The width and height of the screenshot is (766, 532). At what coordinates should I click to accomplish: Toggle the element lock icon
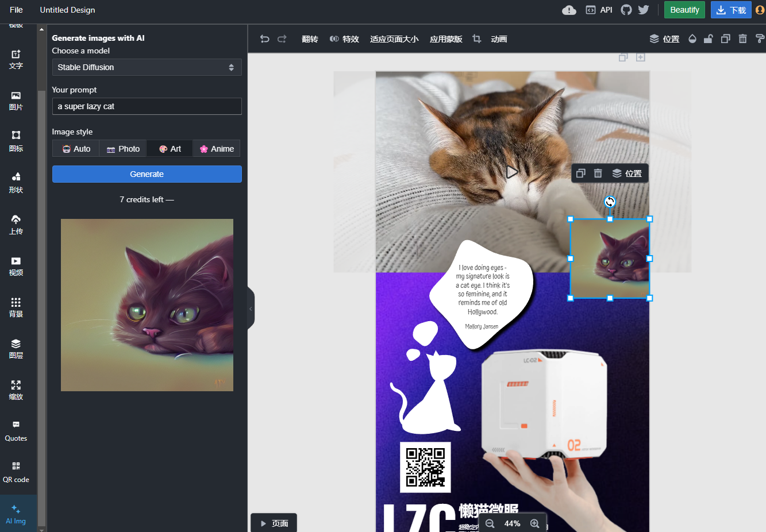[709, 39]
